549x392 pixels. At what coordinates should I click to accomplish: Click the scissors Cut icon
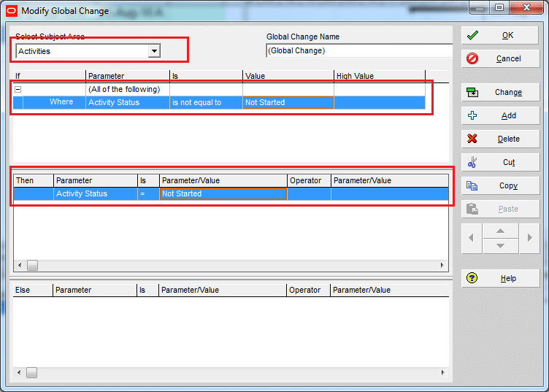point(472,162)
